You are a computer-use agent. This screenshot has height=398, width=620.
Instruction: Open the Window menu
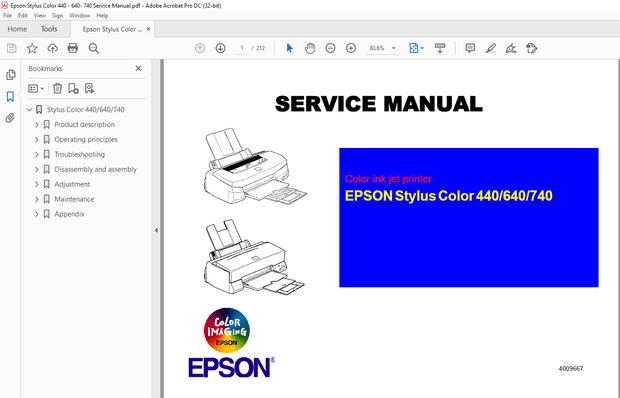[79, 15]
